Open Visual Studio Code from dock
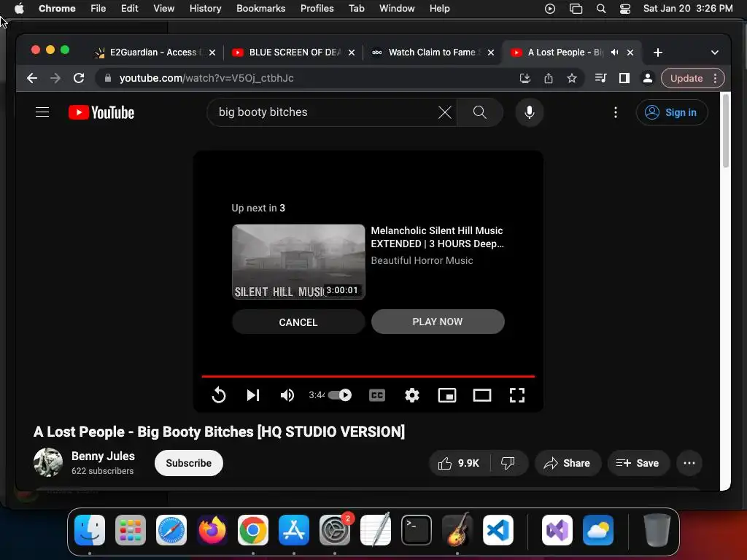This screenshot has width=747, height=560. (x=498, y=530)
